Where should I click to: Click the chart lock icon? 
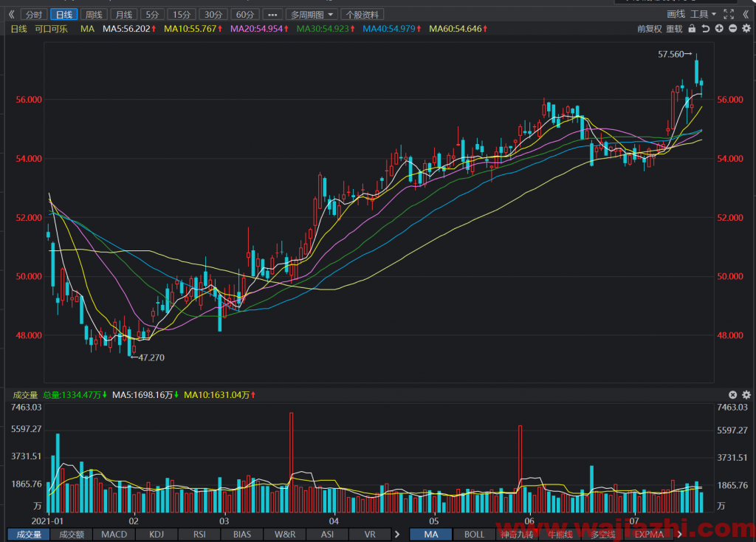point(692,29)
